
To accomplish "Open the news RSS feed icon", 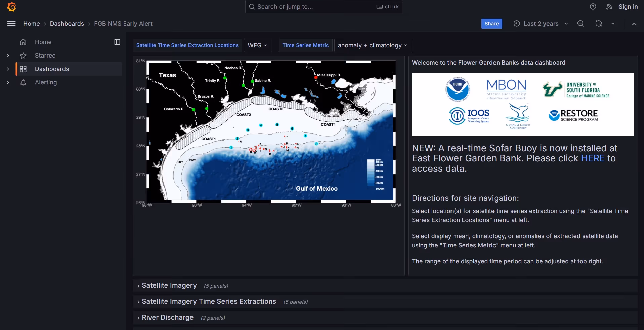I will pyautogui.click(x=609, y=7).
